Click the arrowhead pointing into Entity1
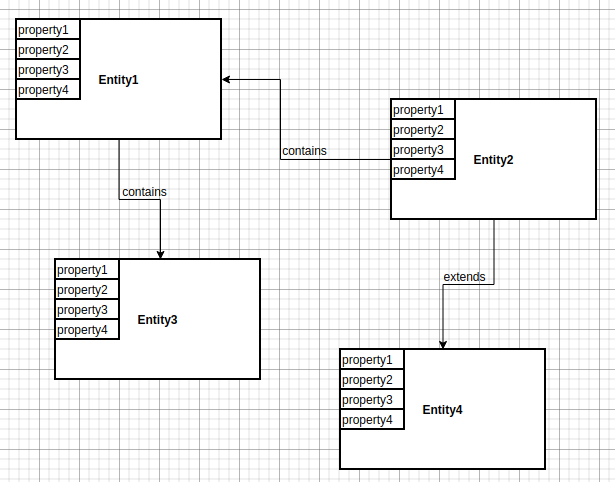 (227, 79)
